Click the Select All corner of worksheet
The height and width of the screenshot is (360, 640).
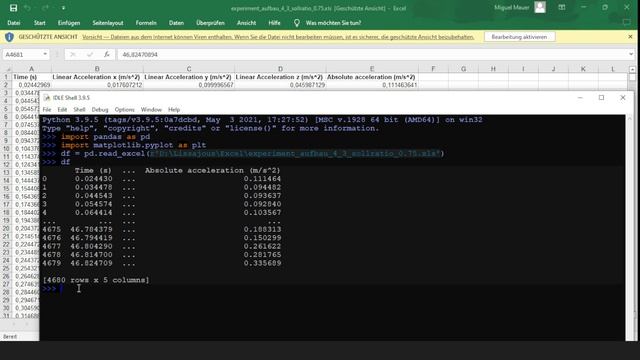point(6,69)
